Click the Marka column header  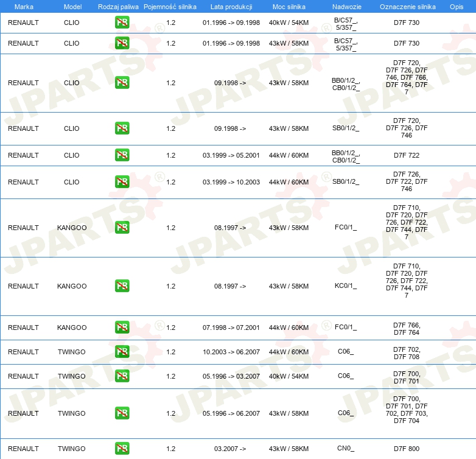(24, 7)
